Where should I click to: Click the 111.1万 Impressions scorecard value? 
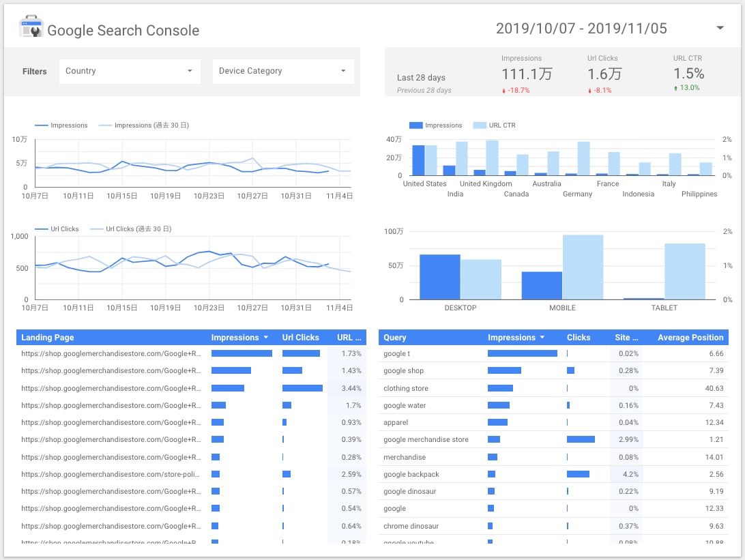pos(527,74)
